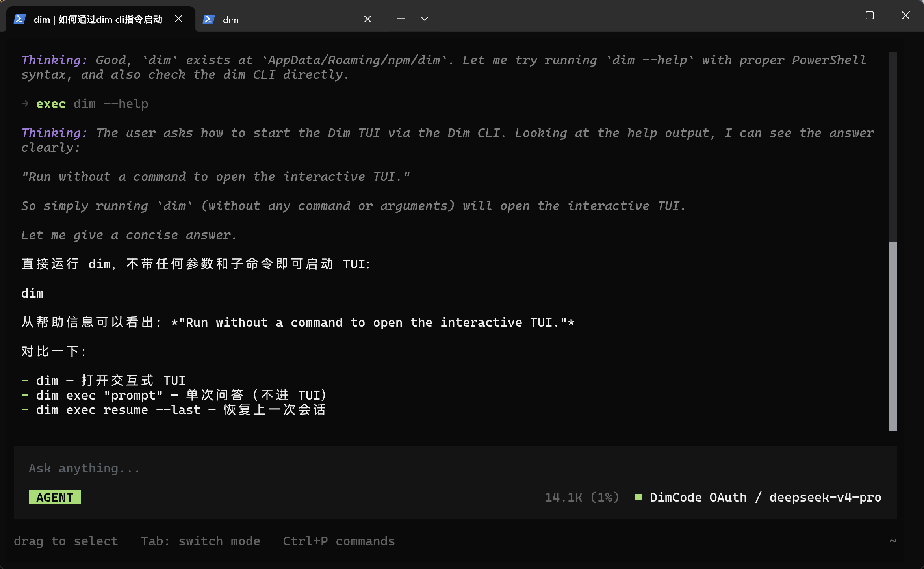Click the green model status indicator
The width and height of the screenshot is (924, 569).
coord(638,497)
